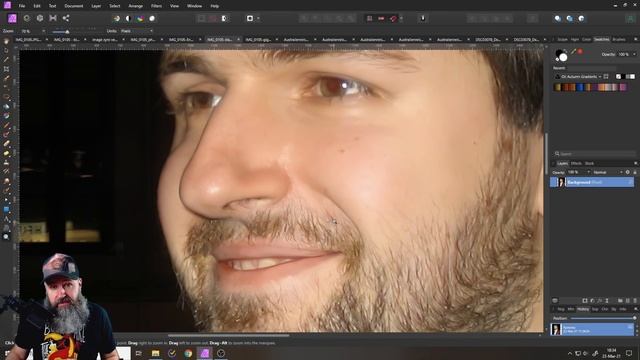Screen dimensions: 640x360
Task: Select the Clone Brush tool
Action: click(6, 162)
